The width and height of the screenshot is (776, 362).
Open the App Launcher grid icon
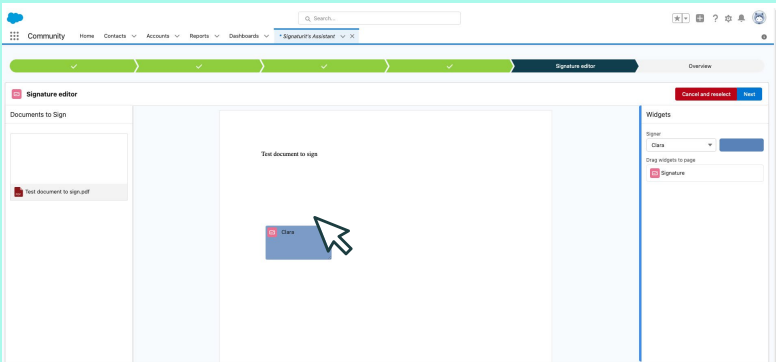[x=14, y=36]
